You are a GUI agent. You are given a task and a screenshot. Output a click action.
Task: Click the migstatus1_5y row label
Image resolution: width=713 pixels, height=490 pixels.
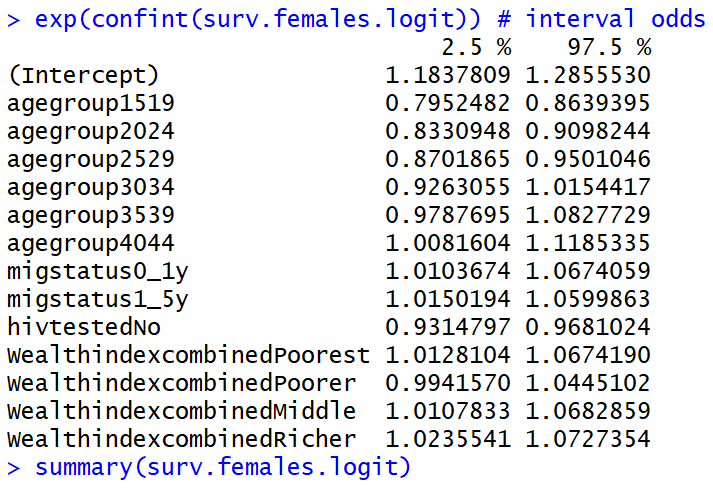[x=96, y=299]
